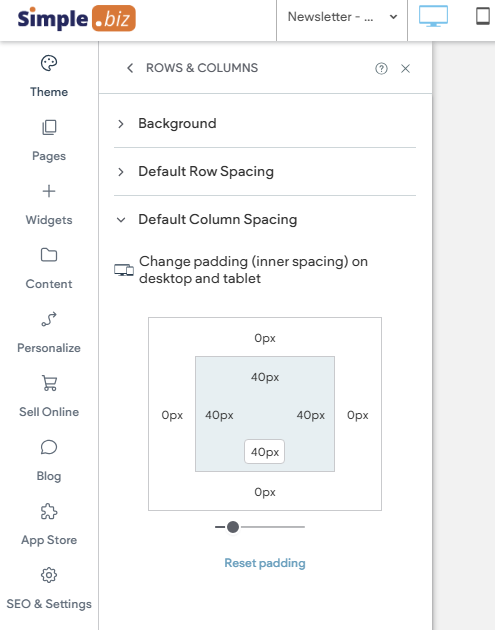This screenshot has width=495, height=630.
Task: Open the Content folder icon
Action: coord(49,255)
